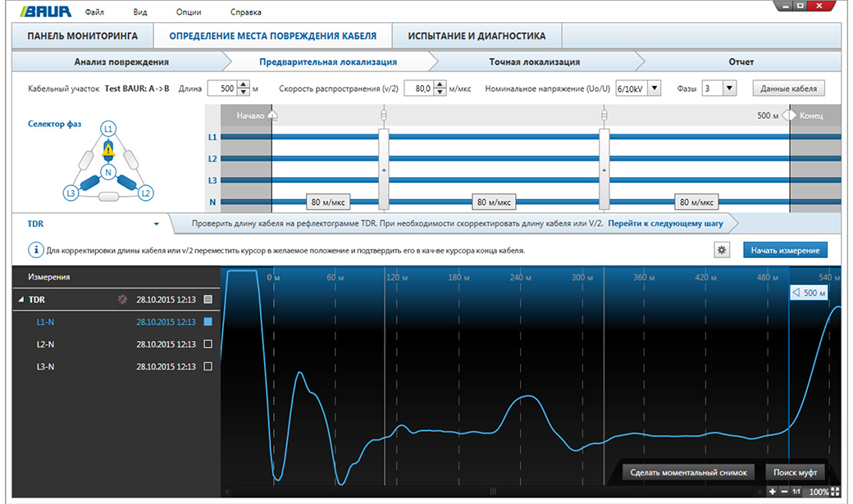The width and height of the screenshot is (853, 504).
Task: Click the Данные кабеля button
Action: 788,88
